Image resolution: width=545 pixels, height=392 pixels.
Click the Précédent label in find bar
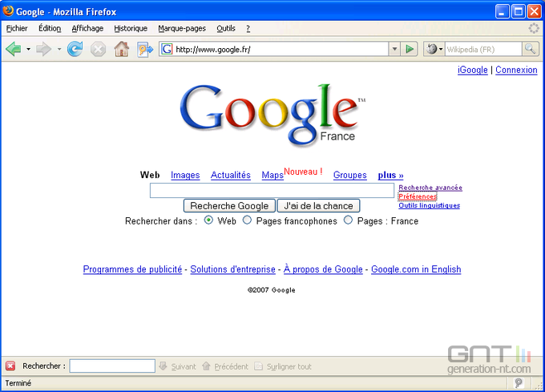point(231,366)
